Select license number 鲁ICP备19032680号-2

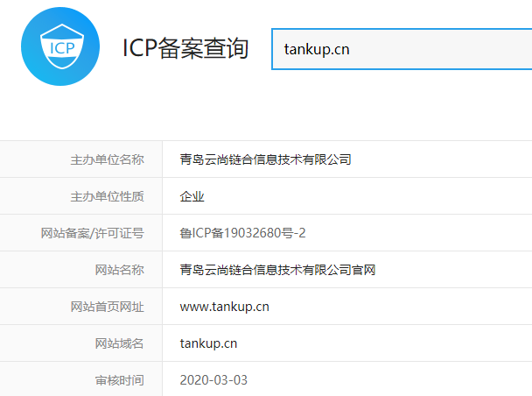242,233
